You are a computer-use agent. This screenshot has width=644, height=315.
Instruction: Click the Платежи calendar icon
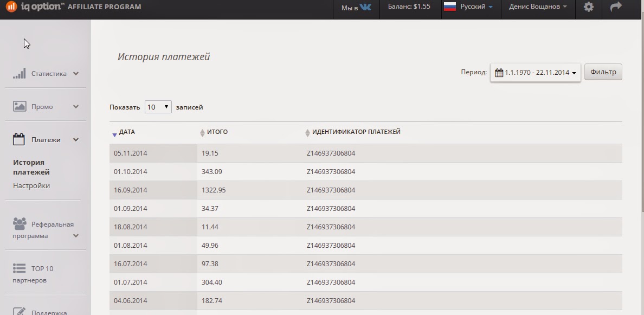[19, 139]
